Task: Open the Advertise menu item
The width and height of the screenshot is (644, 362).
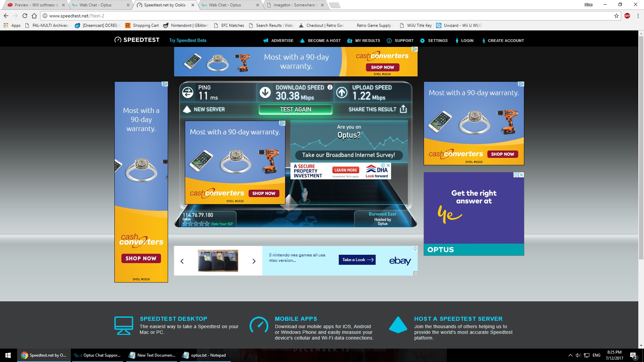Action: (278, 41)
